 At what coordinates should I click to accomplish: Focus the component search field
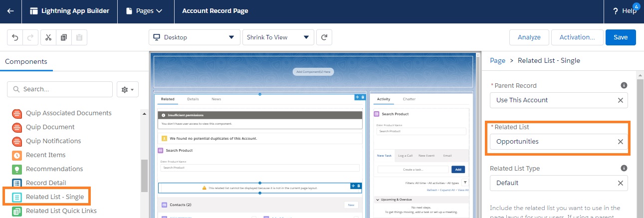pyautogui.click(x=60, y=89)
